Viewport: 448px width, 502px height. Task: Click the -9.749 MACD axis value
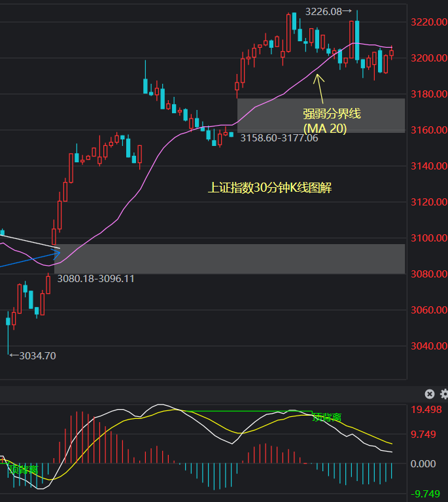click(426, 494)
